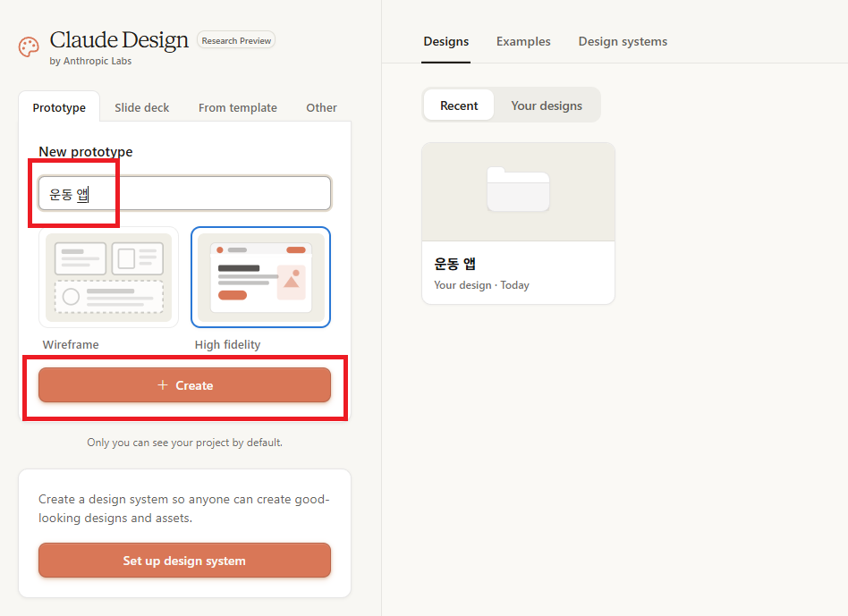This screenshot has width=848, height=616.
Task: Switch to the Prototype tab
Action: (59, 107)
